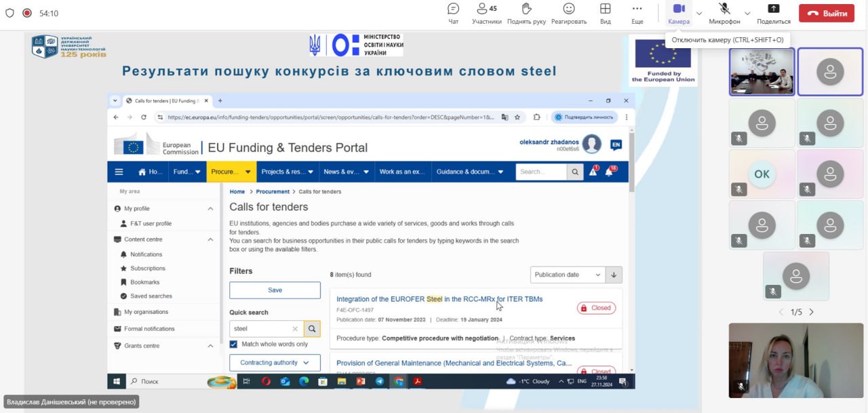The width and height of the screenshot is (868, 413).
Task: Raise hand with Поднять руку
Action: point(526,14)
